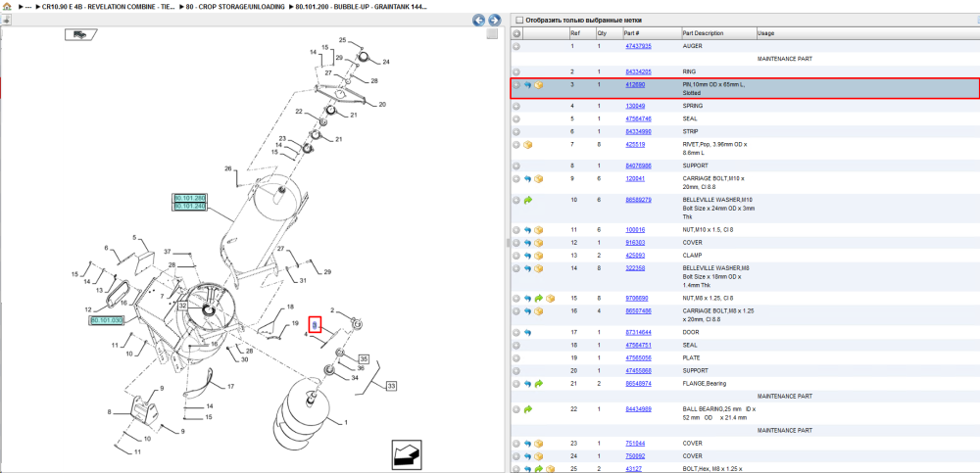This screenshot has height=473, width=980.
Task: Click the plus icon in table header
Action: pyautogui.click(x=516, y=33)
